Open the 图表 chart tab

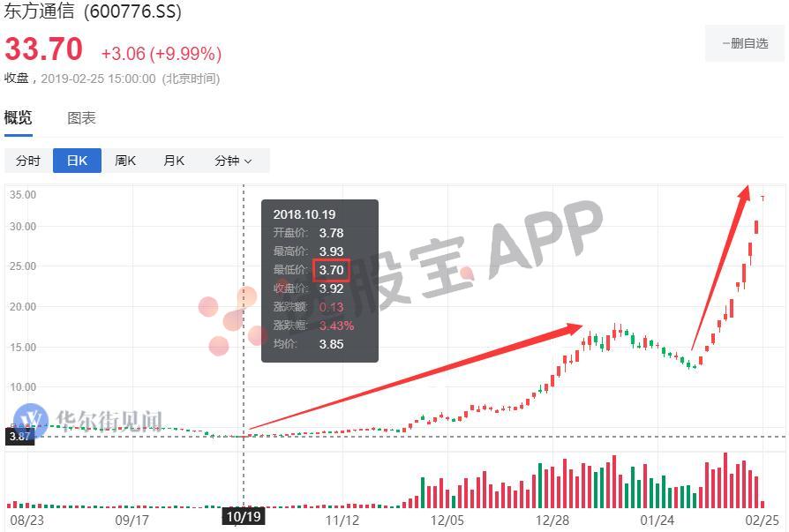pyautogui.click(x=81, y=118)
